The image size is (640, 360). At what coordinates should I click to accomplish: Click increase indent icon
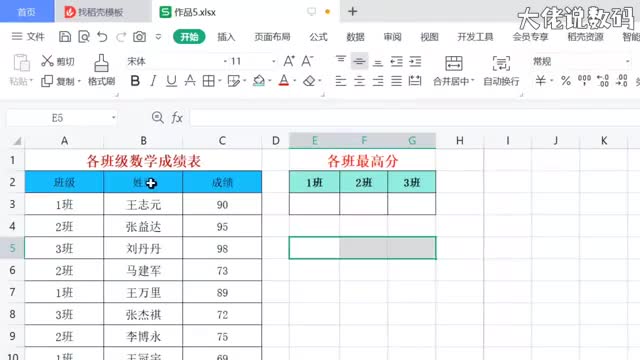point(415,61)
